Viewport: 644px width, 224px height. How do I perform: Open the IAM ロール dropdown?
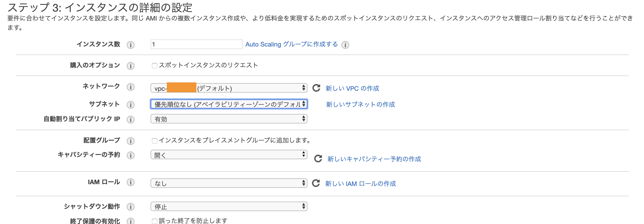[228, 183]
